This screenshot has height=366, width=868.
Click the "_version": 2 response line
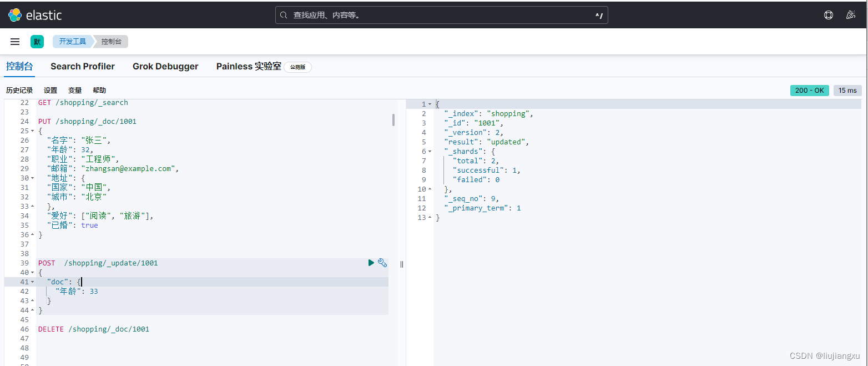473,132
